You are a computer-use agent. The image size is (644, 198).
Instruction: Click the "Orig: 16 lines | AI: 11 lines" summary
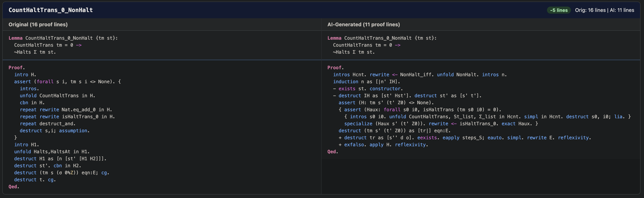[x=604, y=10]
